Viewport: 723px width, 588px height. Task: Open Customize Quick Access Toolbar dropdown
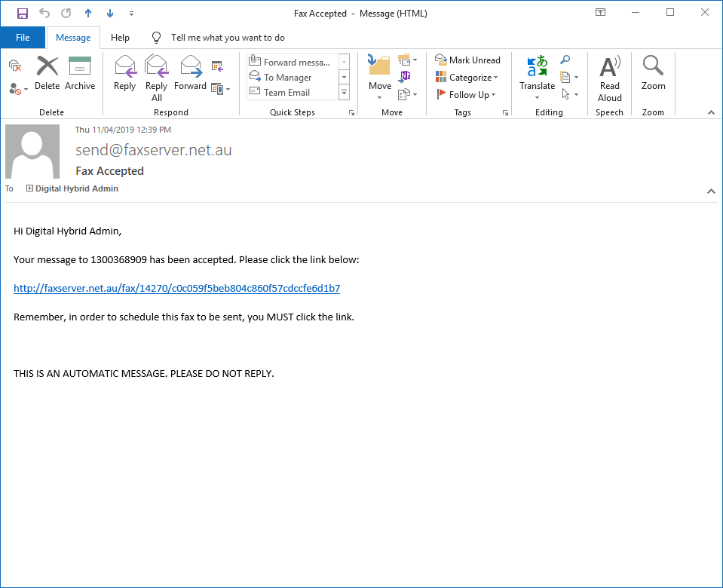point(131,14)
